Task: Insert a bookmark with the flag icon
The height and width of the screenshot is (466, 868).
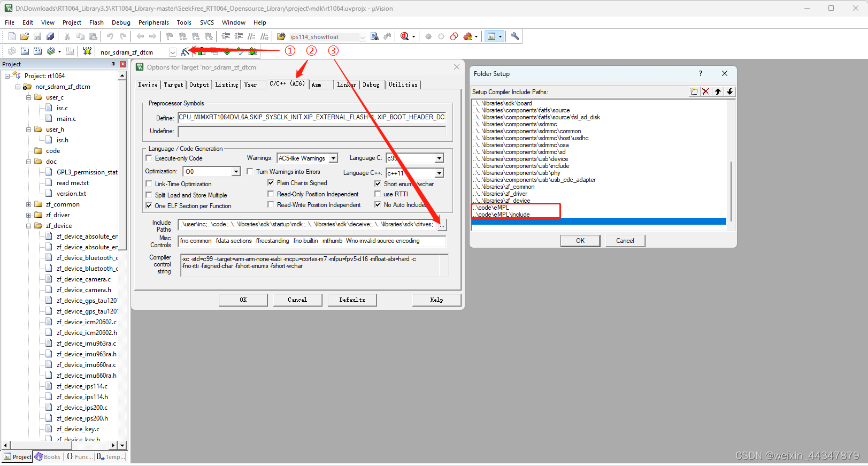Action: click(170, 36)
